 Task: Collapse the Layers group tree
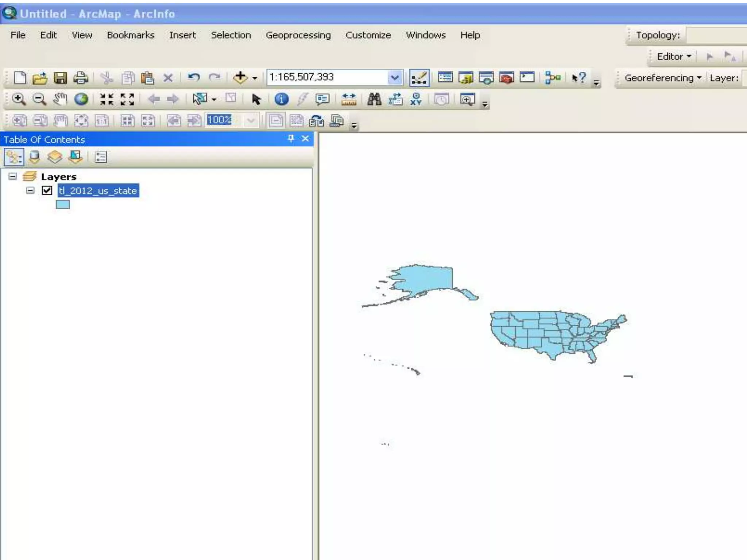[13, 176]
